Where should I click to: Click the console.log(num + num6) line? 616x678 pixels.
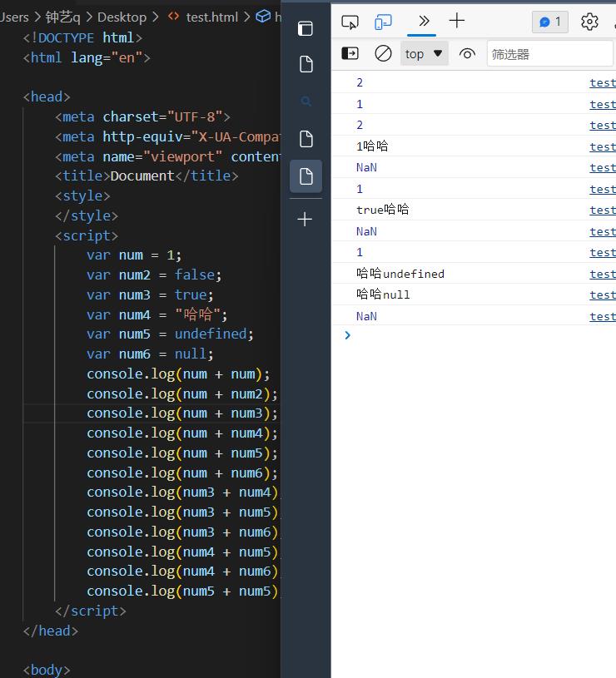click(181, 473)
